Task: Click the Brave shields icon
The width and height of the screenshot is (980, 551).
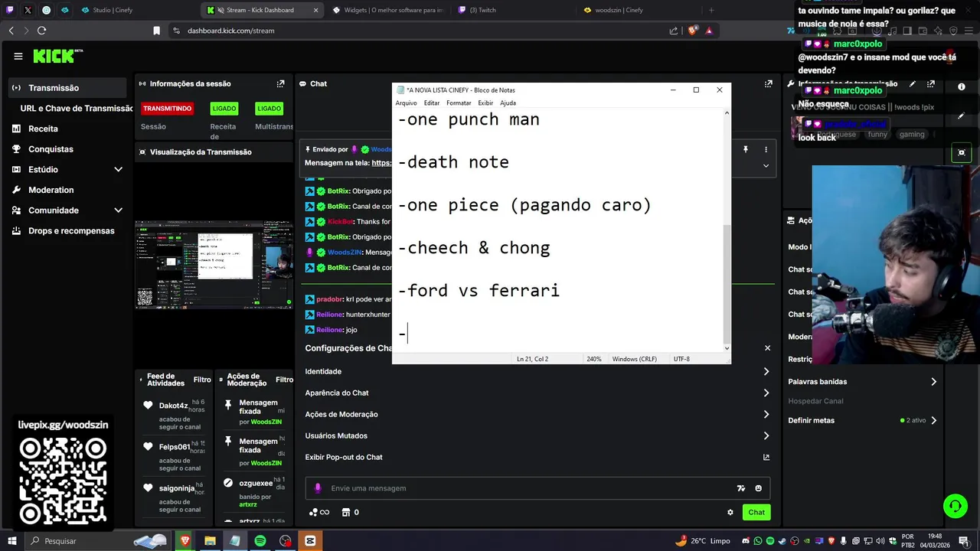Action: click(x=693, y=31)
